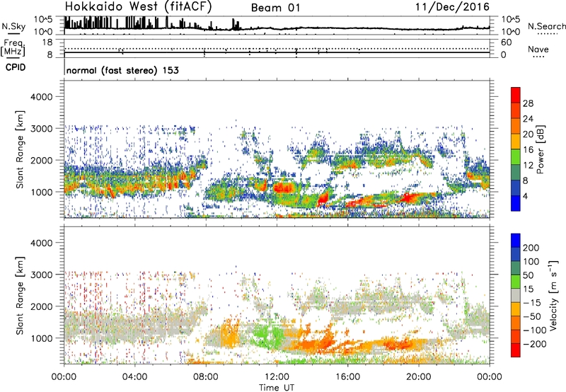Click the 'CPID' label
The height and width of the screenshot is (392, 566).
pos(16,67)
